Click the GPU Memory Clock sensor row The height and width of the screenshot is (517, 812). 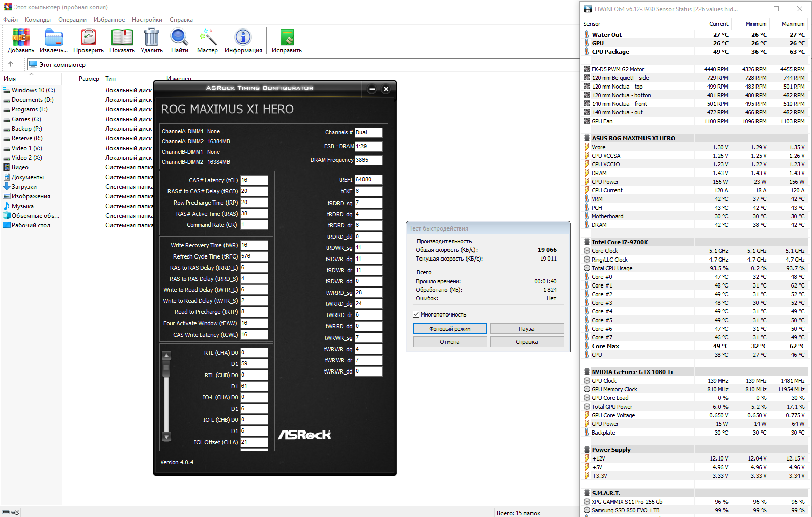[695, 389]
